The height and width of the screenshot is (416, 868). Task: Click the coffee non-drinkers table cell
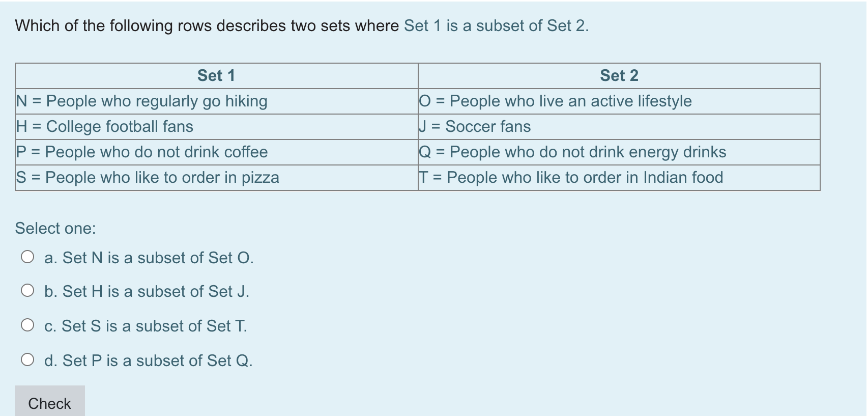(141, 152)
